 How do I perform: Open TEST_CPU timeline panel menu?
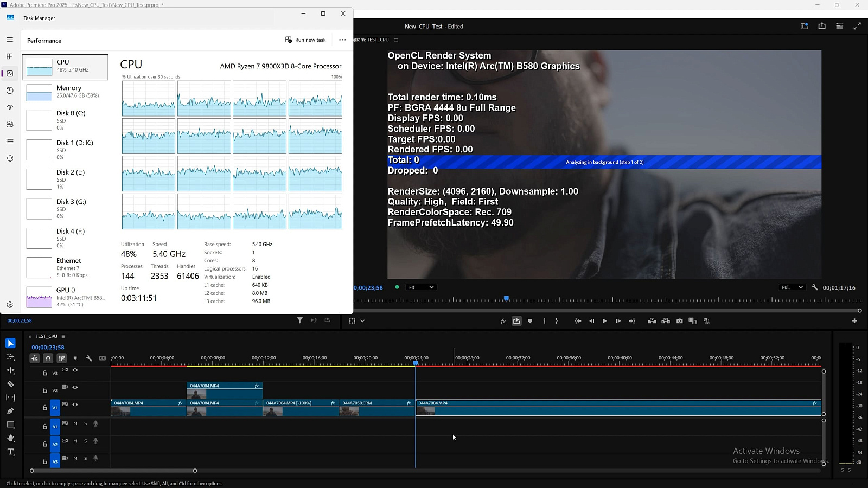pyautogui.click(x=63, y=336)
